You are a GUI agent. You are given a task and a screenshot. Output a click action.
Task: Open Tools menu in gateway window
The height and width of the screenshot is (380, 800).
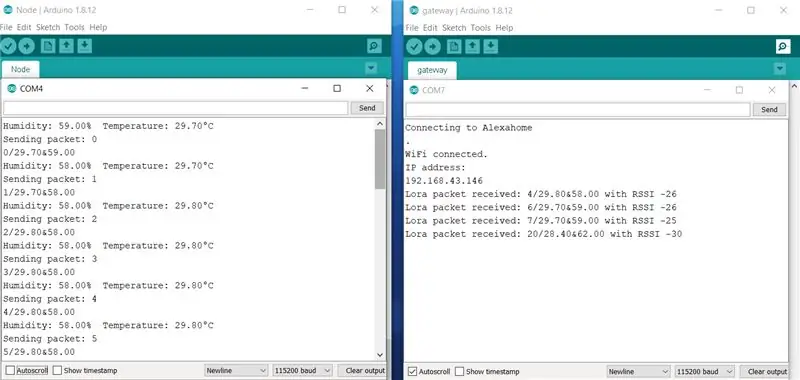[x=481, y=28]
